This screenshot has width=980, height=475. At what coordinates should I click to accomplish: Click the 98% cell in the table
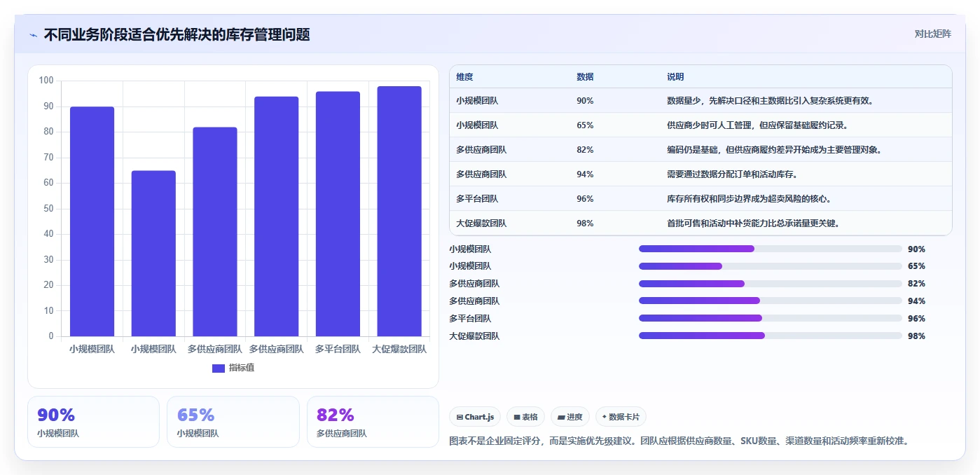click(585, 223)
